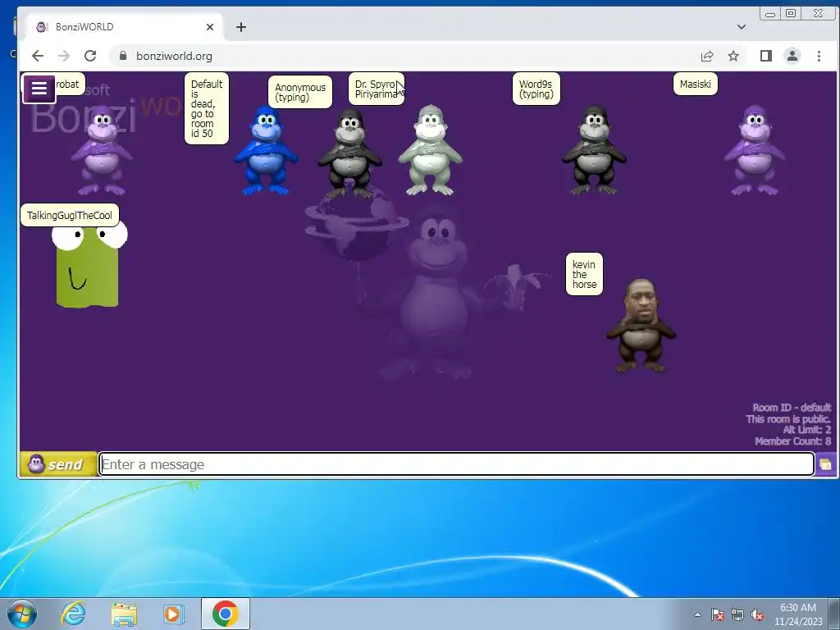This screenshot has height=630, width=840.
Task: Click the browser forward arrow
Action: (x=64, y=56)
